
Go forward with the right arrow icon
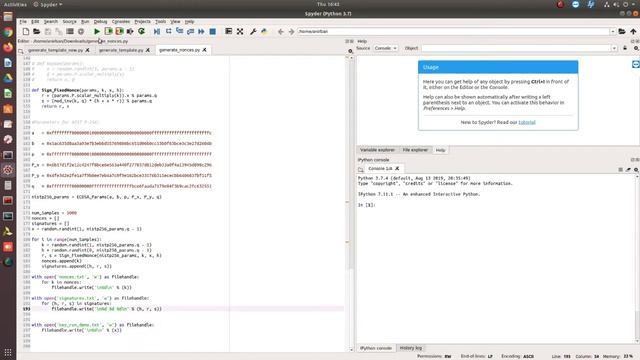tap(291, 31)
